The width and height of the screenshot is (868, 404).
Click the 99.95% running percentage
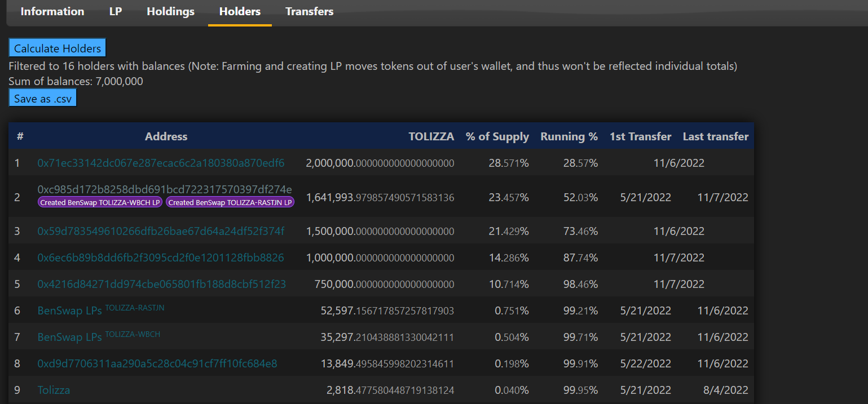pyautogui.click(x=580, y=390)
